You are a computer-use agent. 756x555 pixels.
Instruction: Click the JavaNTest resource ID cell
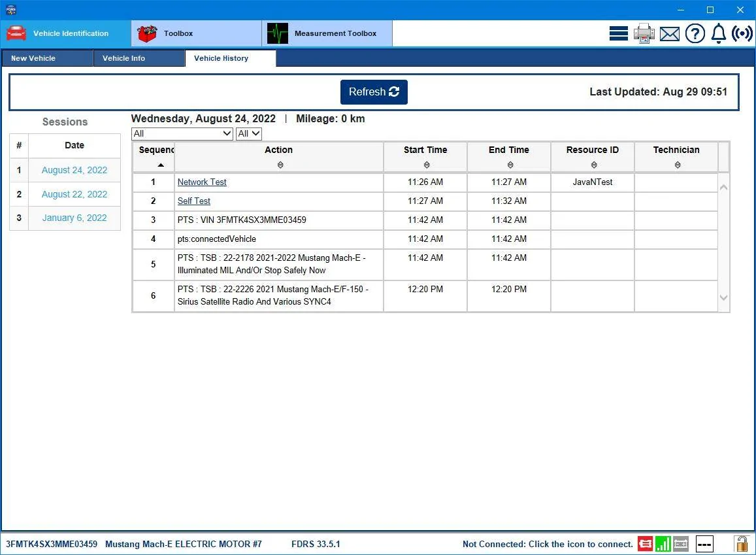tap(592, 182)
